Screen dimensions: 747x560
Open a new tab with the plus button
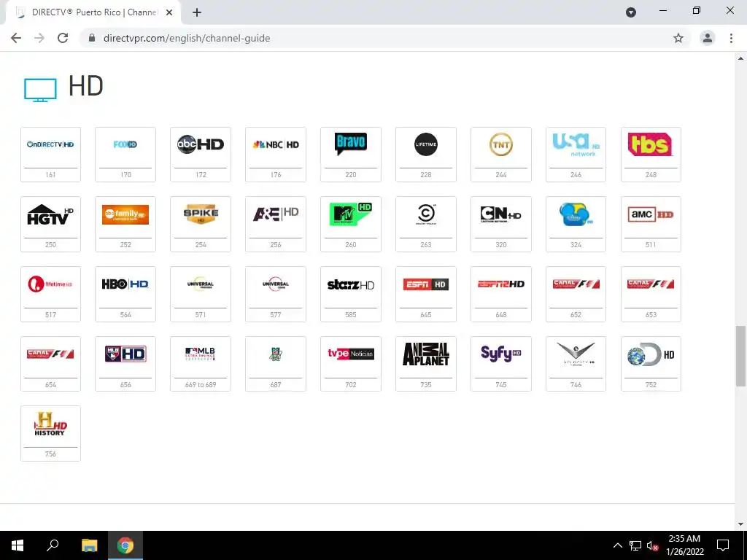(x=197, y=12)
